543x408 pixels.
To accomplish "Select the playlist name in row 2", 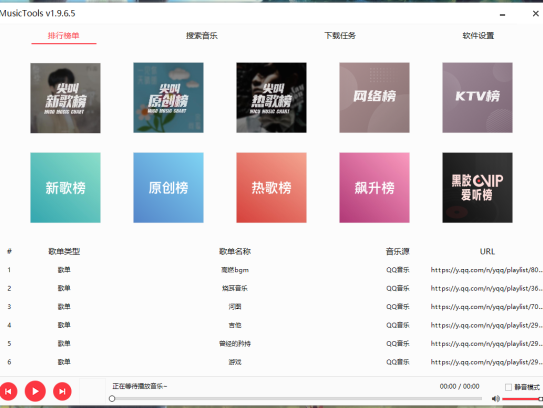I will [x=235, y=288].
